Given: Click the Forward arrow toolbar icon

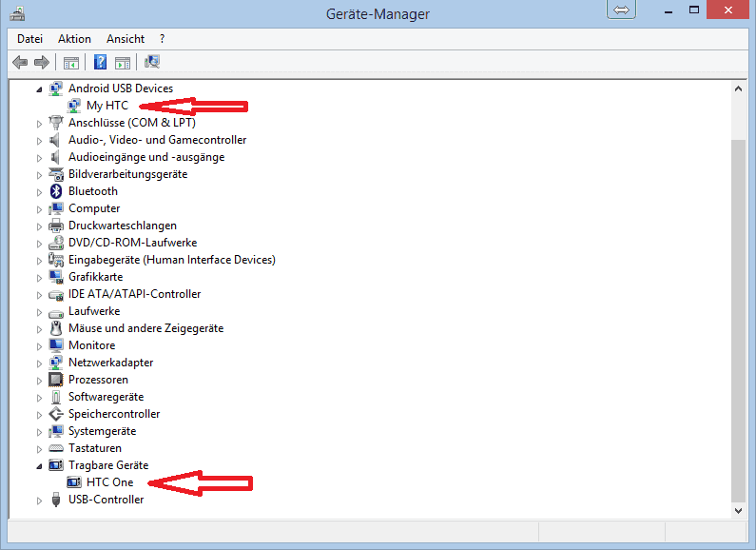Looking at the screenshot, I should pos(42,62).
